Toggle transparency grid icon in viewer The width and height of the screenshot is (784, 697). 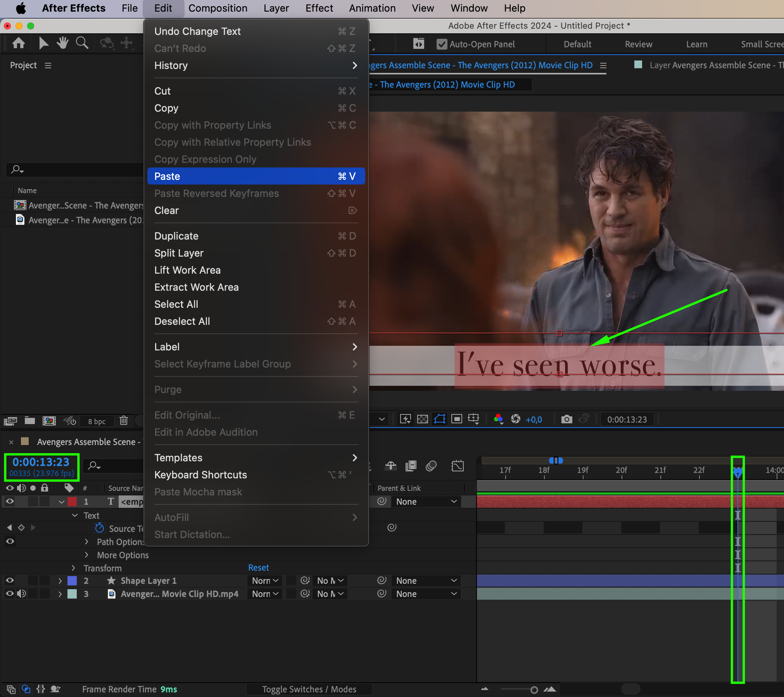click(x=422, y=419)
